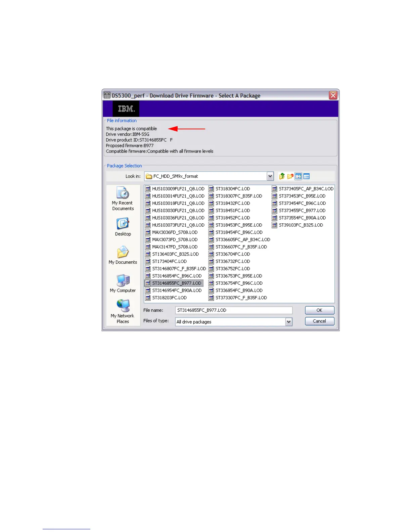This screenshot has height=532, width=411.
Task: Select file ST318454FC_B96C.LOD
Action: [236, 232]
